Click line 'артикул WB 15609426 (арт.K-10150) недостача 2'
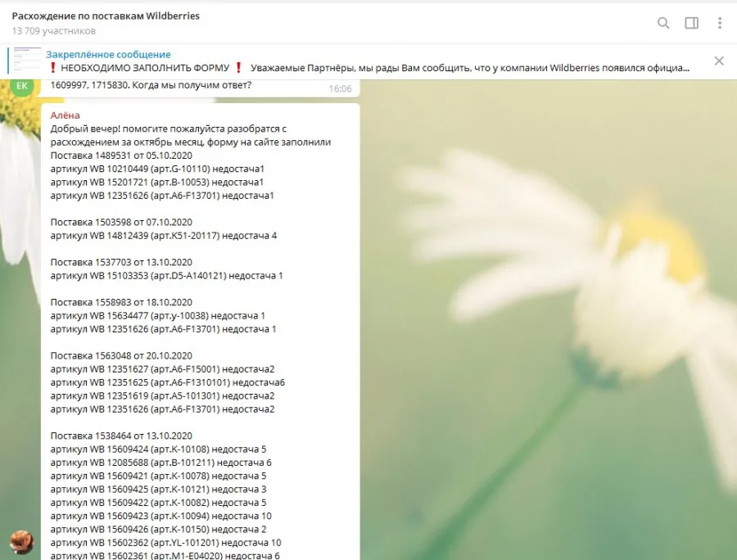The width and height of the screenshot is (737, 560). (158, 530)
